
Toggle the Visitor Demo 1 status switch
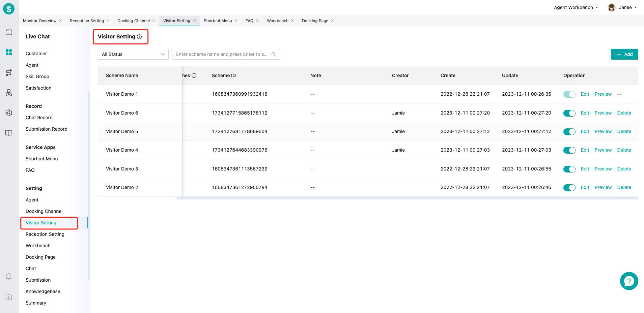pyautogui.click(x=569, y=94)
